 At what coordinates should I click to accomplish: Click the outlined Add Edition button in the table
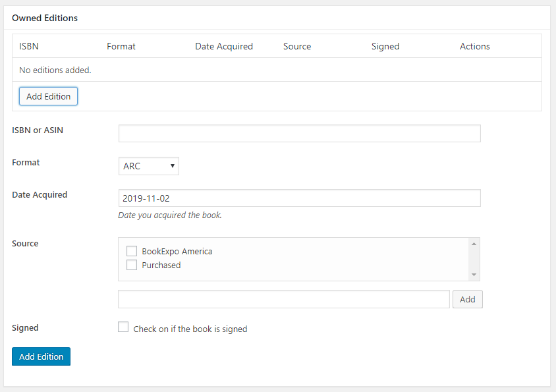[x=48, y=96]
